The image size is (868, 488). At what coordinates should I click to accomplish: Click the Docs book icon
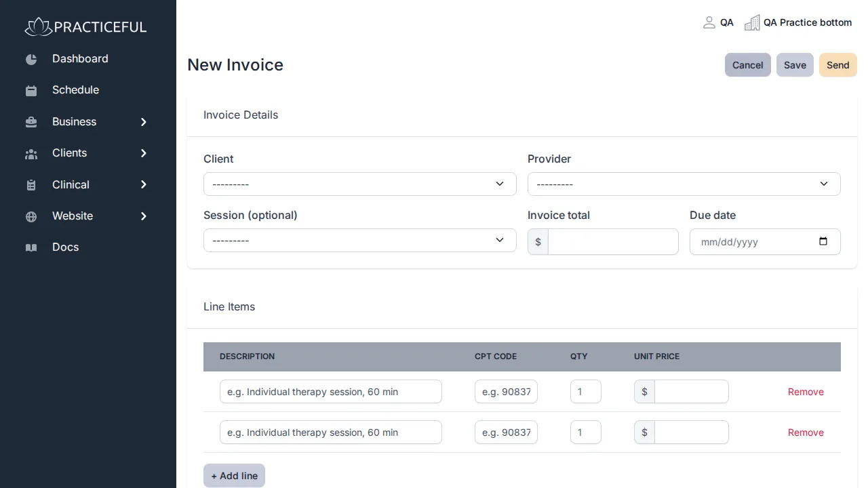click(31, 247)
